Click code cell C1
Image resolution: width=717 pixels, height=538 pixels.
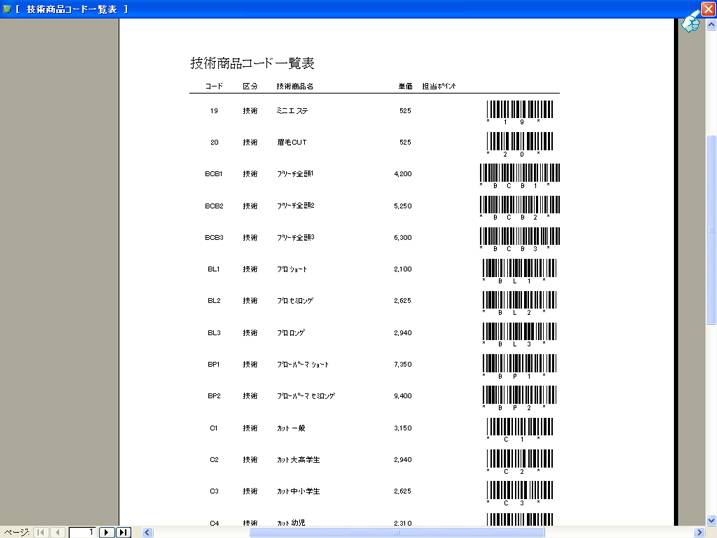coord(214,428)
